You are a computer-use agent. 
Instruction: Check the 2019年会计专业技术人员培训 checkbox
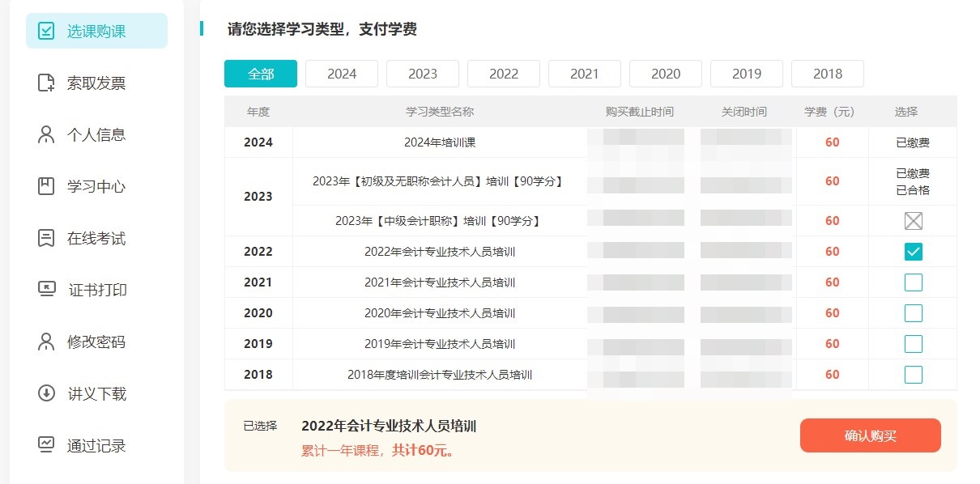pyautogui.click(x=914, y=344)
